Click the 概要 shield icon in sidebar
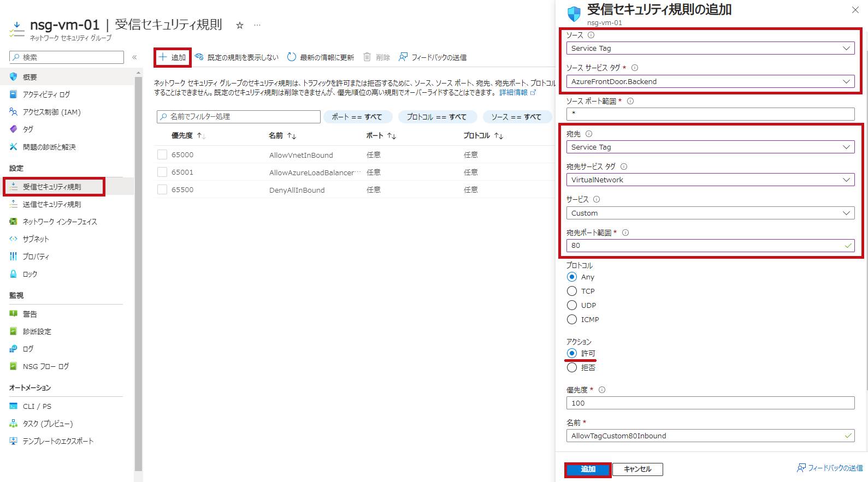The image size is (868, 482). (x=14, y=77)
